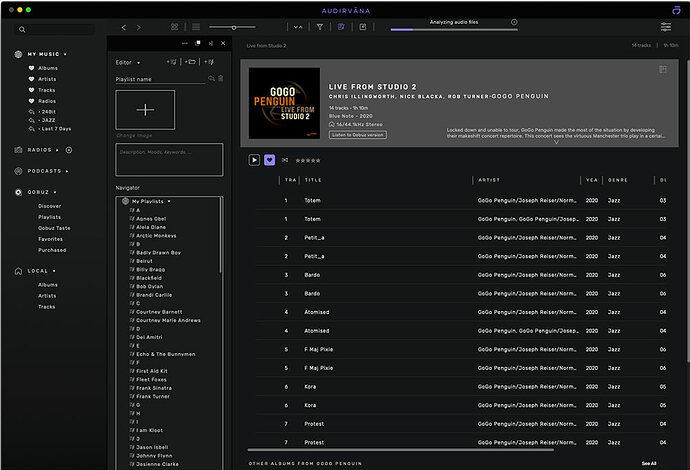The image size is (690, 470).
Task: Delete playlist using trash icon
Action: click(x=221, y=78)
